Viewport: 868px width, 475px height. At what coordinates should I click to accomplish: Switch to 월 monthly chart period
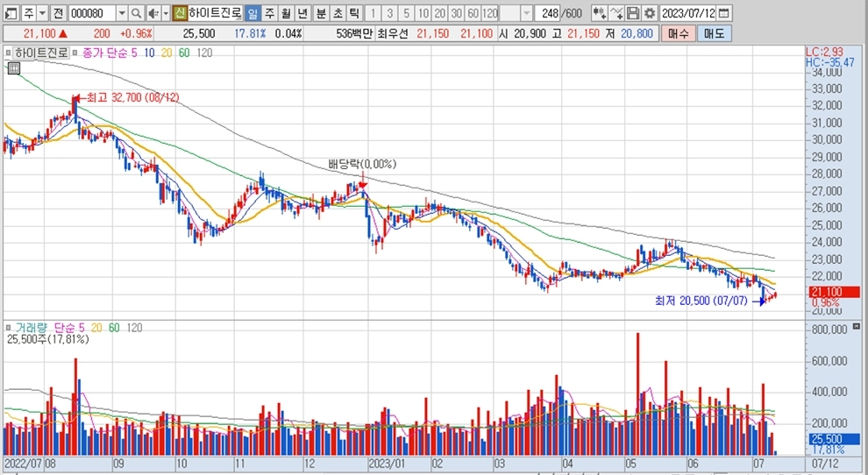coord(286,13)
